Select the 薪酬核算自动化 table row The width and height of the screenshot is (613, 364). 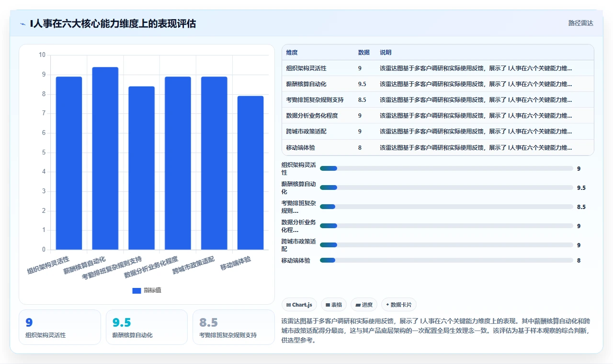(x=438, y=84)
